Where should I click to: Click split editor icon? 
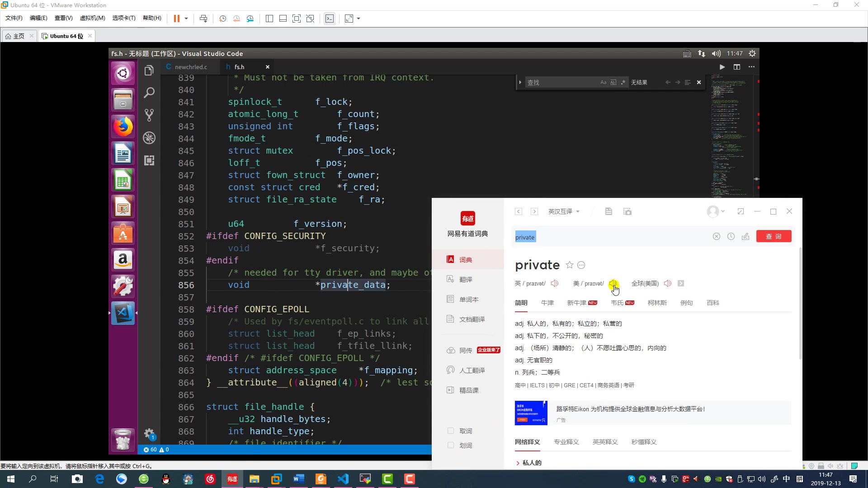(x=737, y=67)
